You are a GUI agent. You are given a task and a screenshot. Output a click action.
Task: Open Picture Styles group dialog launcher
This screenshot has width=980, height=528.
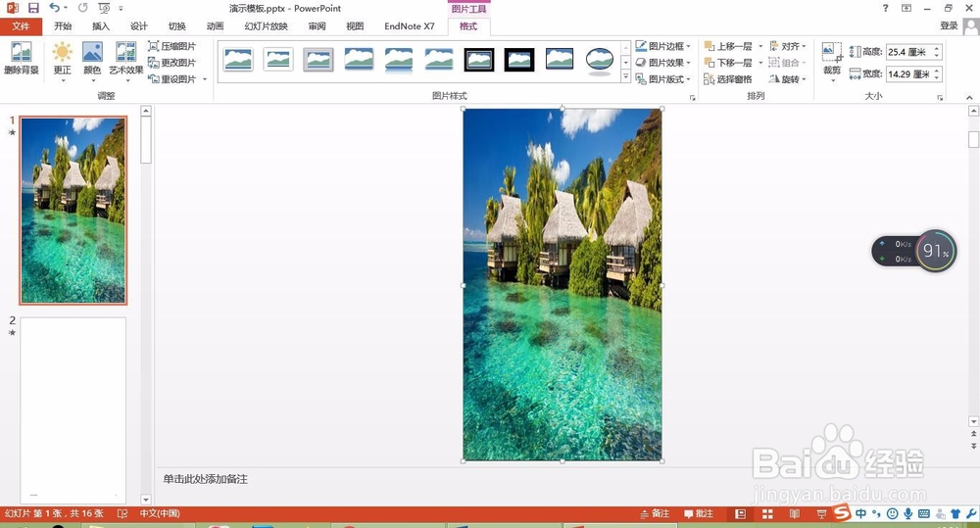click(x=692, y=98)
